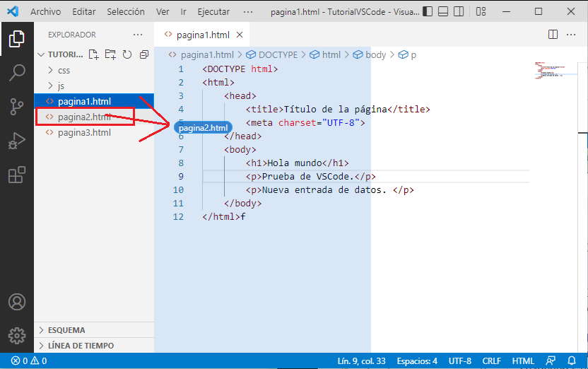Viewport: 588px width, 369px height.
Task: Place cursor in 'Nueva entrada de datos' line
Action: pos(330,189)
